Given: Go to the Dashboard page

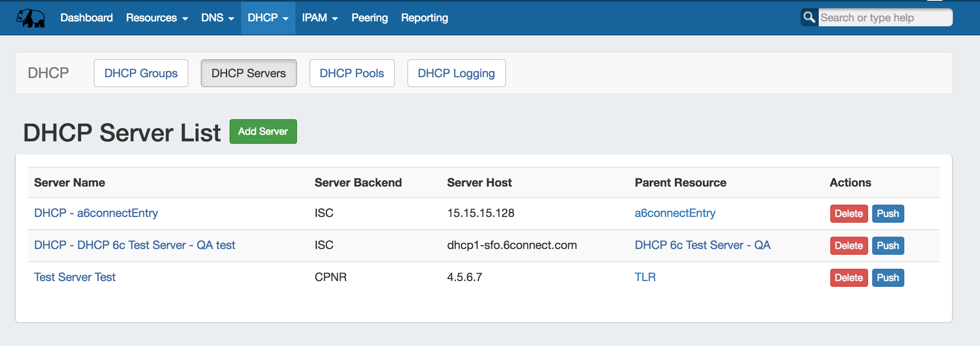Looking at the screenshot, I should (86, 18).
